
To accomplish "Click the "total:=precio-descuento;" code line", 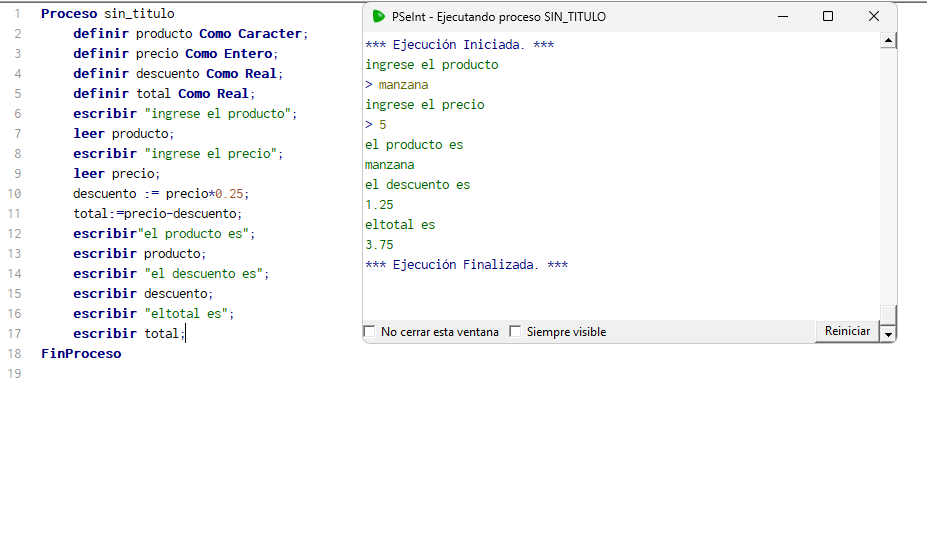I will coord(157,214).
